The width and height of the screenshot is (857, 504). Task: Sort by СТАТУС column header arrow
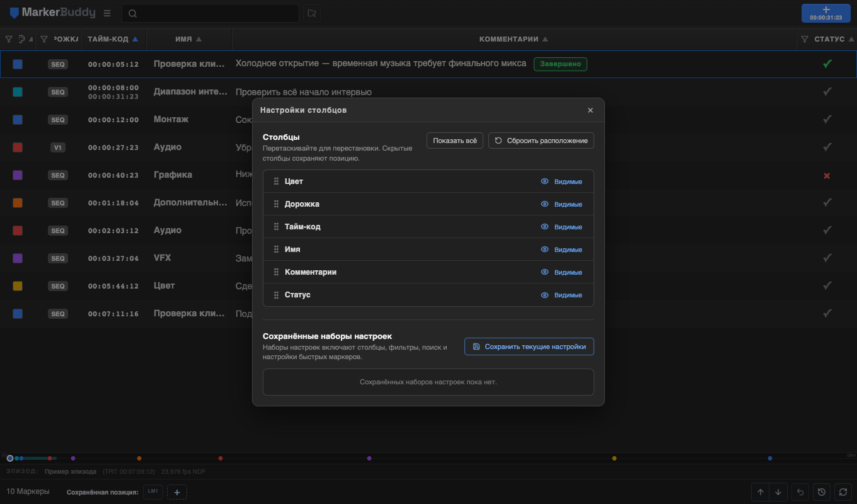(x=851, y=39)
